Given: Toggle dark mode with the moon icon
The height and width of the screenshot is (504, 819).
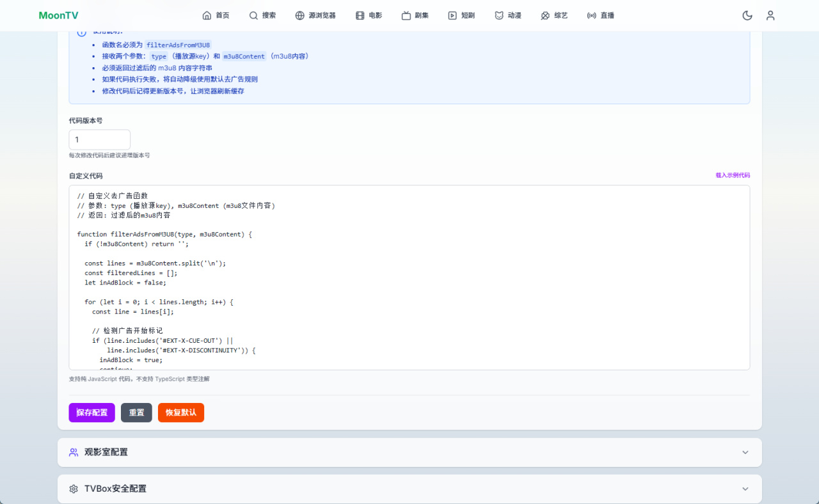Looking at the screenshot, I should tap(747, 15).
